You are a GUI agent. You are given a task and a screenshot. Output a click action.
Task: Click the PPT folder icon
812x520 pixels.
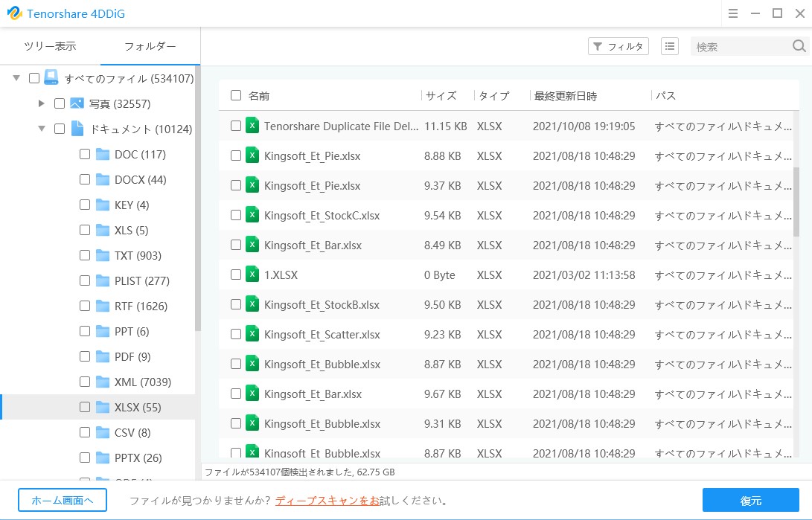click(103, 331)
